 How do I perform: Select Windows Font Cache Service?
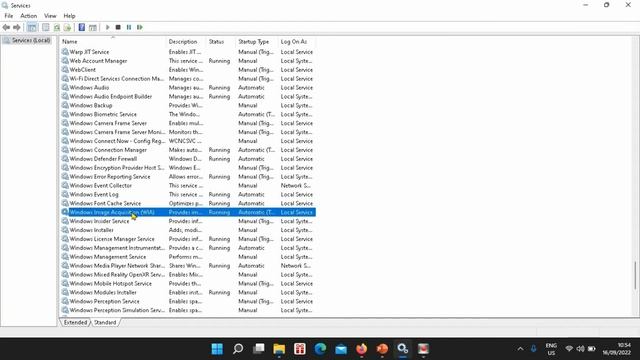click(188, 203)
